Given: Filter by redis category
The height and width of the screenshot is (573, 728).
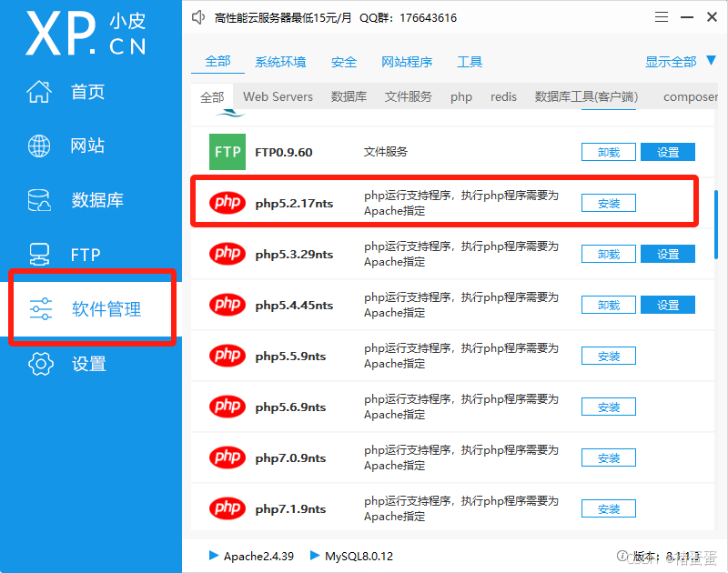Looking at the screenshot, I should coord(503,97).
